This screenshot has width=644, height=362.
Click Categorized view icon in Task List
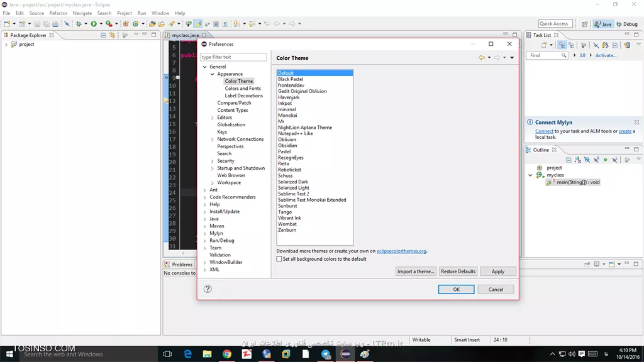pyautogui.click(x=562, y=45)
